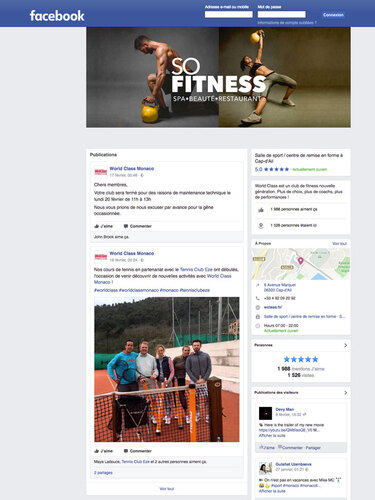Expand Publications des visiteurs chevron
This screenshot has width=375, height=500.
click(345, 393)
